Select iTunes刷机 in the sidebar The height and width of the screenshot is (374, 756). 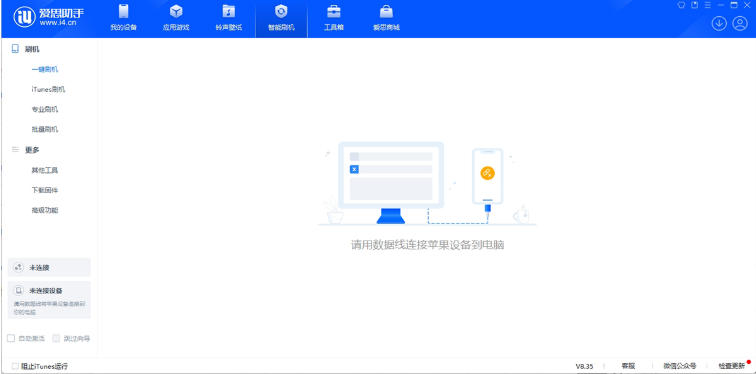48,90
